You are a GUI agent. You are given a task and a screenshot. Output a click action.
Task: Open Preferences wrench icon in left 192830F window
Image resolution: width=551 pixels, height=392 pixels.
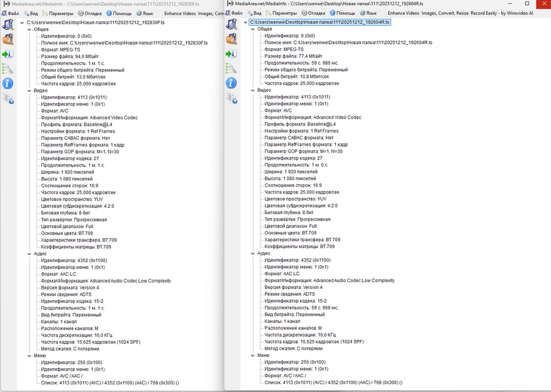(8, 68)
